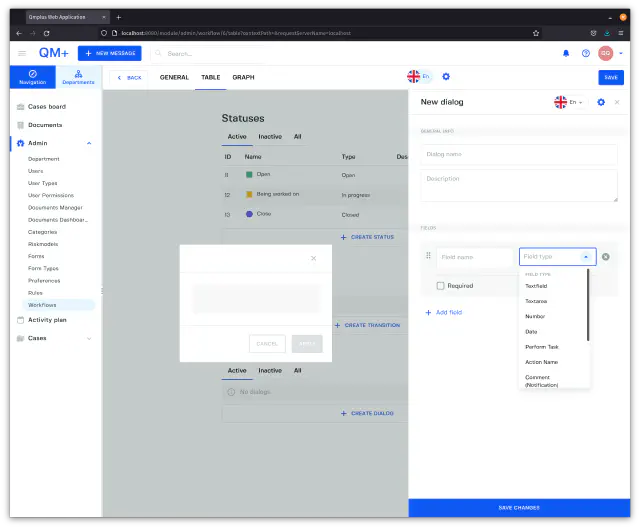Click Add field link

(444, 313)
